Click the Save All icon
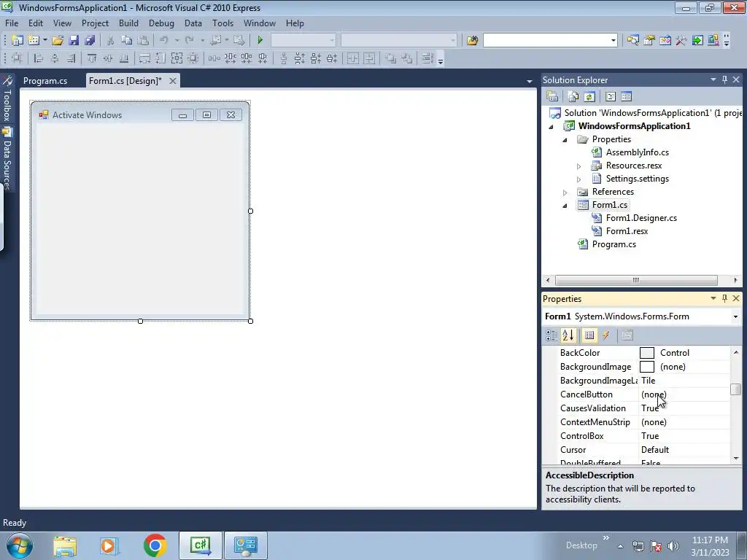This screenshot has width=747, height=560. coord(90,41)
